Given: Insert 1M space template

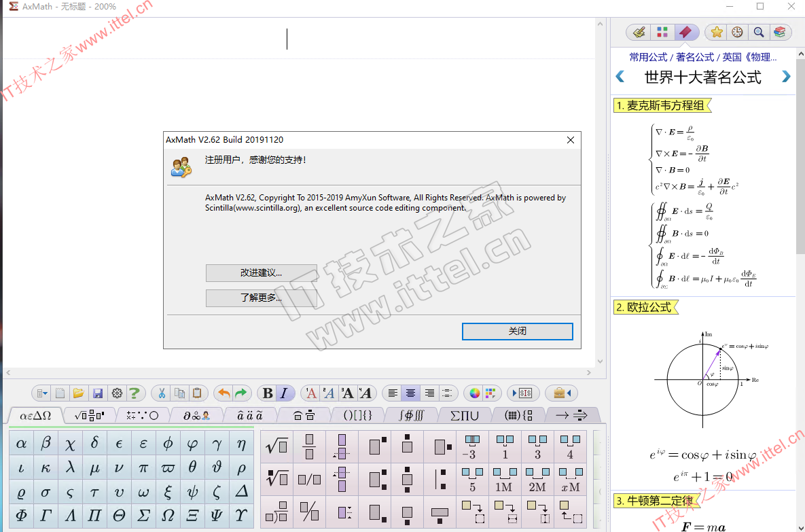Looking at the screenshot, I should (505, 478).
